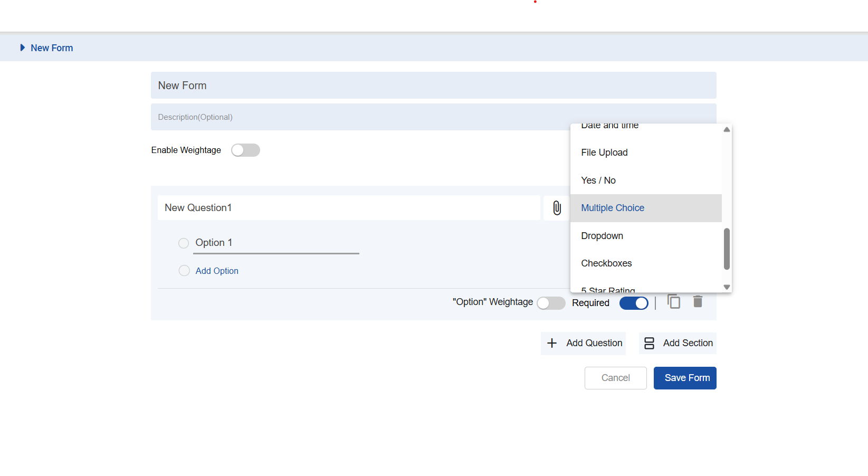The width and height of the screenshot is (868, 476).
Task: Toggle the Enable Weightage switch
Action: point(245,150)
